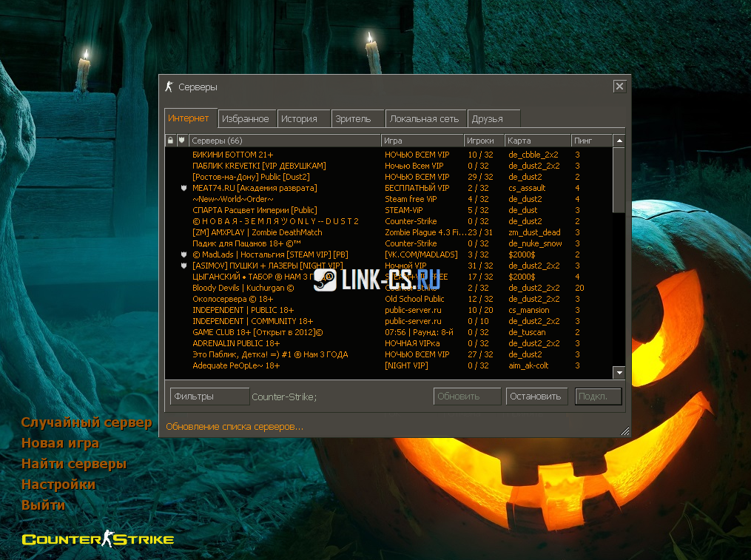Sort the list by Пинг column header
This screenshot has height=560, width=751.
pos(591,141)
